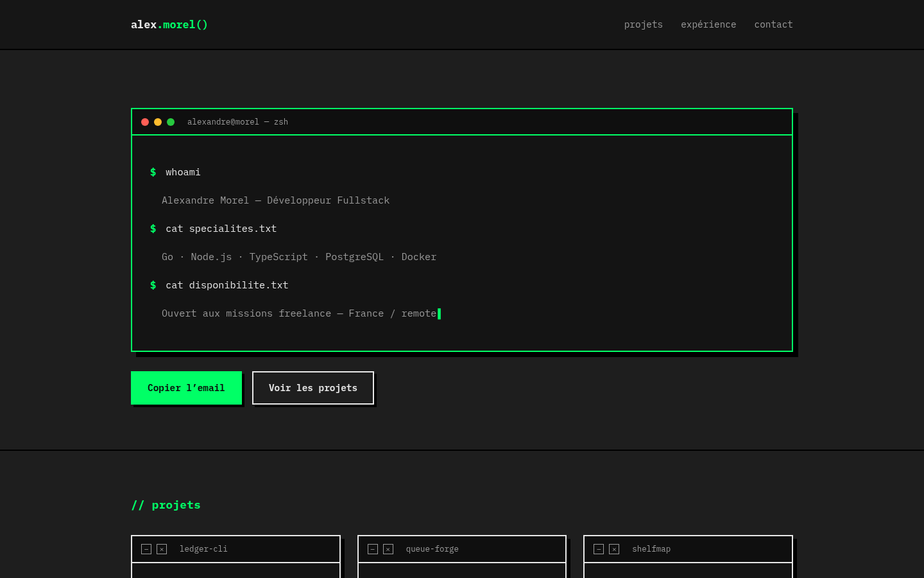The height and width of the screenshot is (578, 924).
Task: Jump to the contact section
Action: [x=773, y=24]
